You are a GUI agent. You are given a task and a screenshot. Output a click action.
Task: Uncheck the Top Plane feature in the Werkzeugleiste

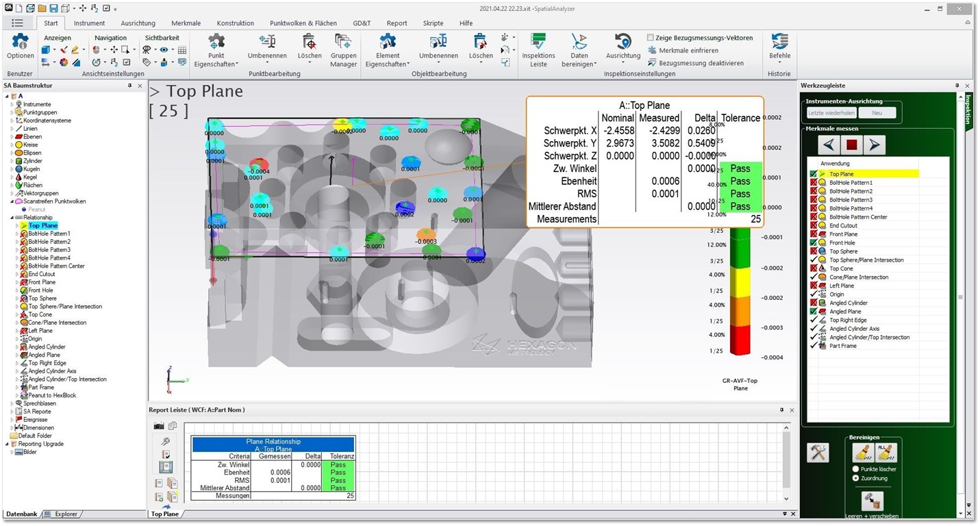pos(812,173)
